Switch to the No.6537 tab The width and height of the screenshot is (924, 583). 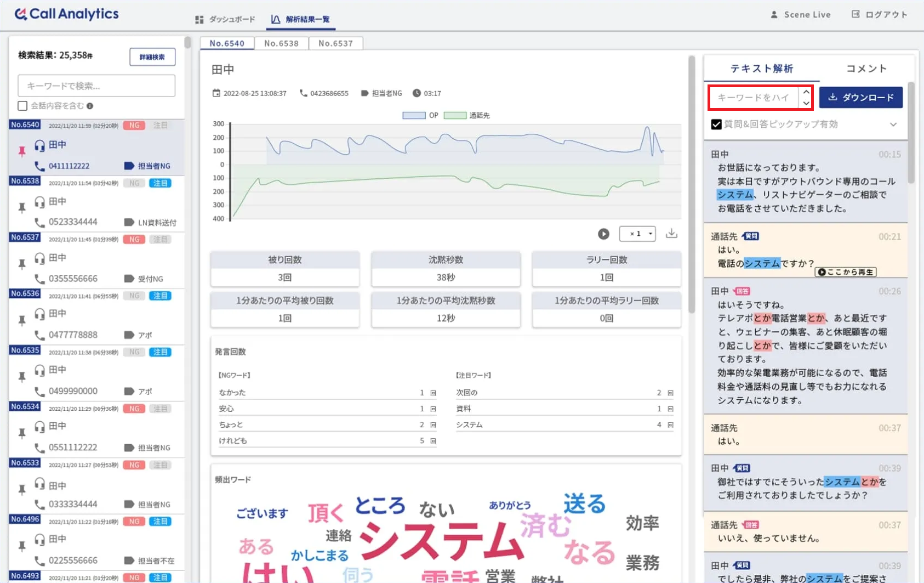pos(335,43)
